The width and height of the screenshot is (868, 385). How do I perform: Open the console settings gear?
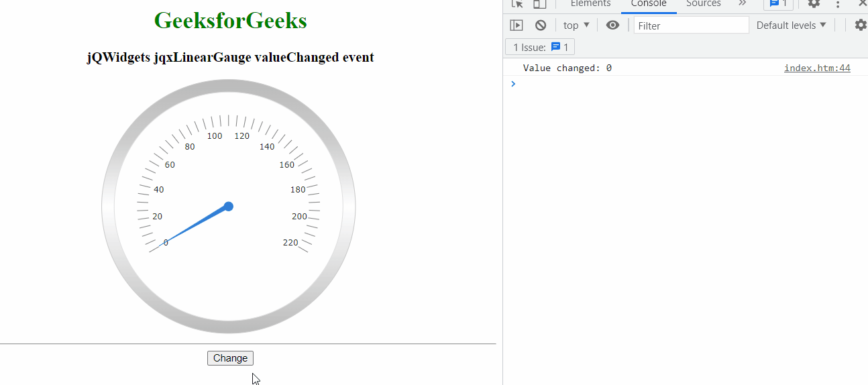click(x=861, y=25)
